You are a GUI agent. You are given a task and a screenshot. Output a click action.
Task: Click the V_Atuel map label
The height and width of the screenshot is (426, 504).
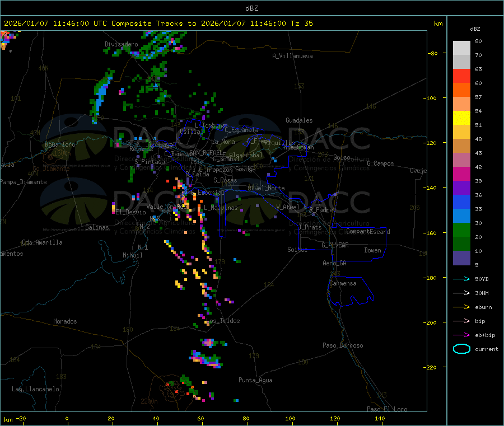coord(288,207)
